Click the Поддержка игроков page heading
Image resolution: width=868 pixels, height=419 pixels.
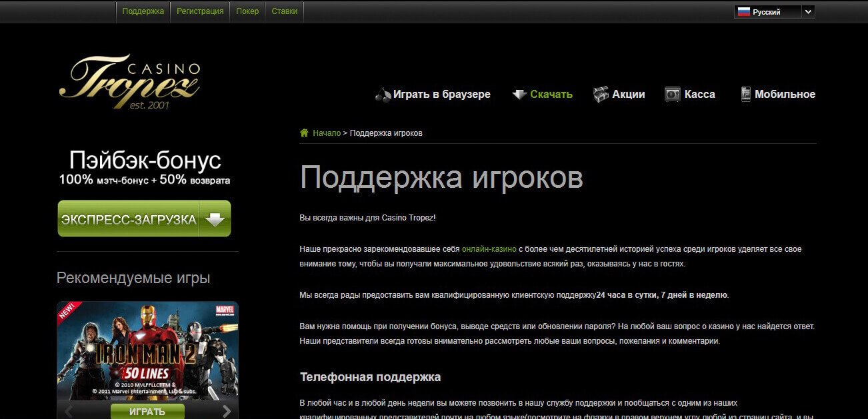coord(441,178)
